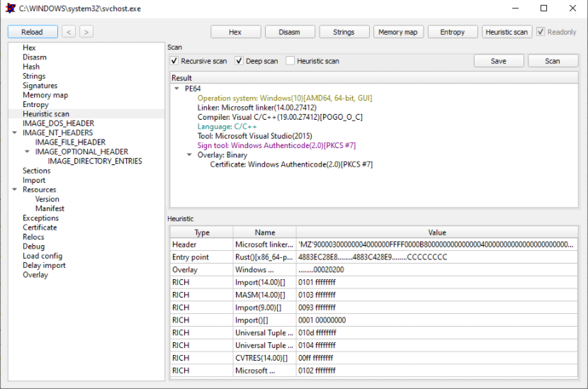Select the Entry point heuristic row
588x389 pixels.
pyautogui.click(x=373, y=257)
